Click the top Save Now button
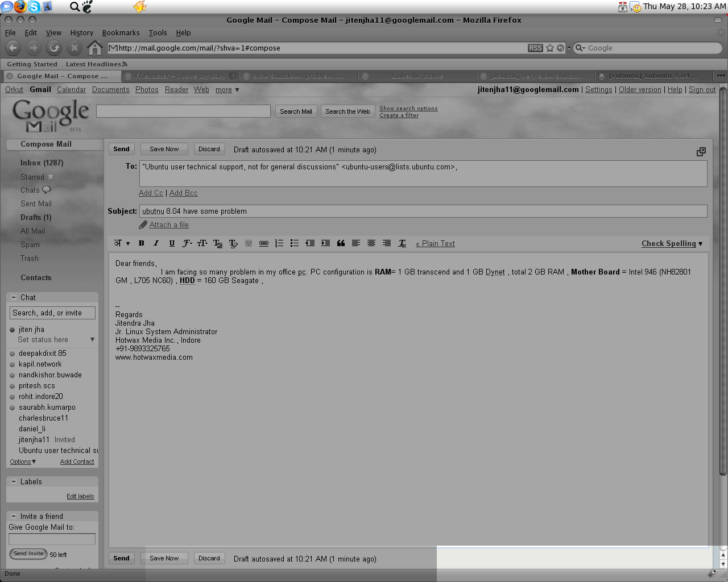 [x=164, y=149]
